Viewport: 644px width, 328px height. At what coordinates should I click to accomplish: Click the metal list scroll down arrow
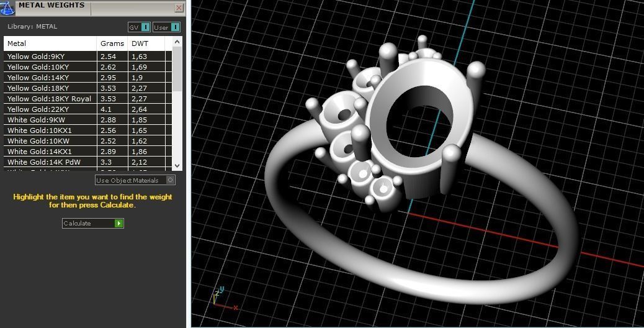(x=177, y=166)
